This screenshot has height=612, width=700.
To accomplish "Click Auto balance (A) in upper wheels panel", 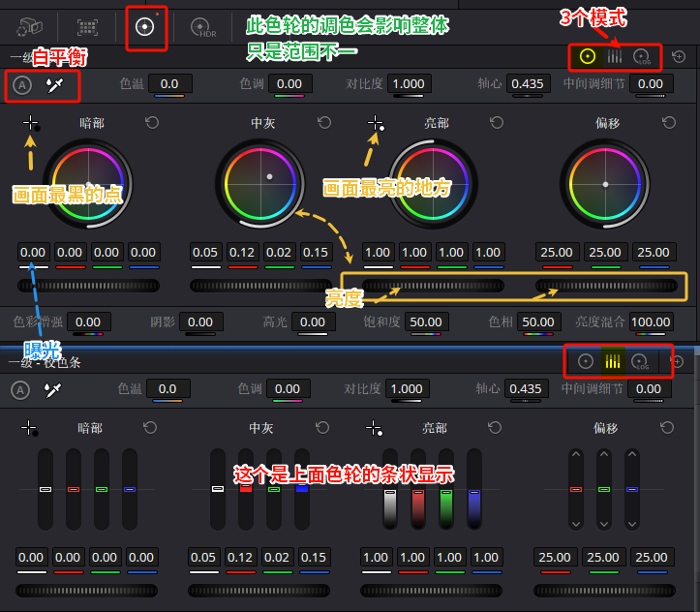I will click(x=22, y=85).
